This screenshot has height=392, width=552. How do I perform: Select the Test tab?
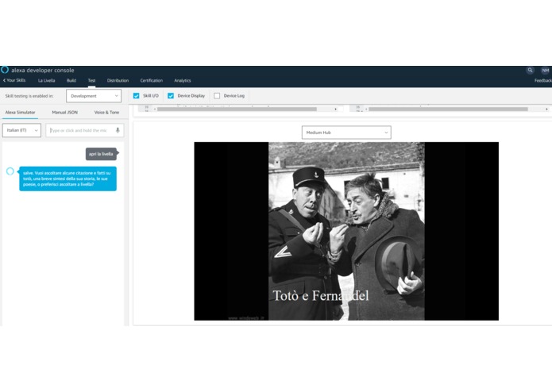point(91,80)
